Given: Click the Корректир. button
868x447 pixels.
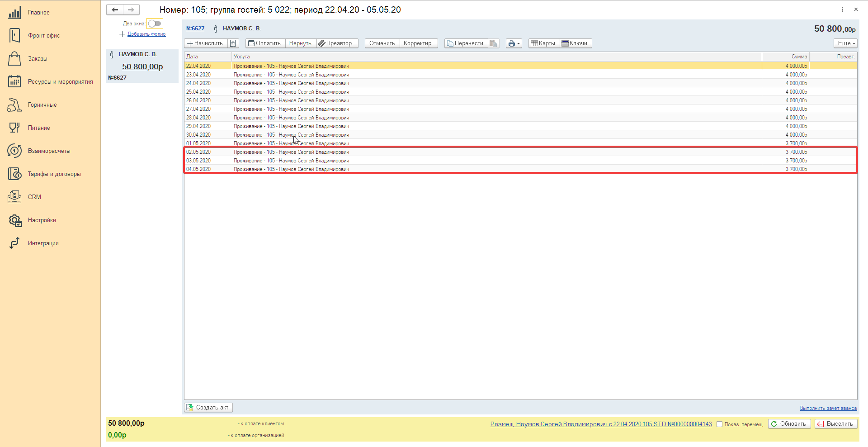Looking at the screenshot, I should click(419, 43).
